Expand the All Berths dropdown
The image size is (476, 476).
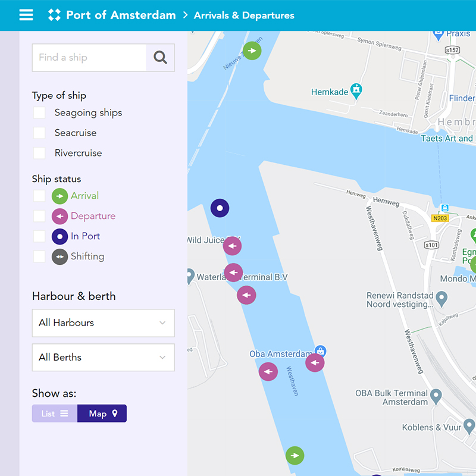[x=103, y=357]
